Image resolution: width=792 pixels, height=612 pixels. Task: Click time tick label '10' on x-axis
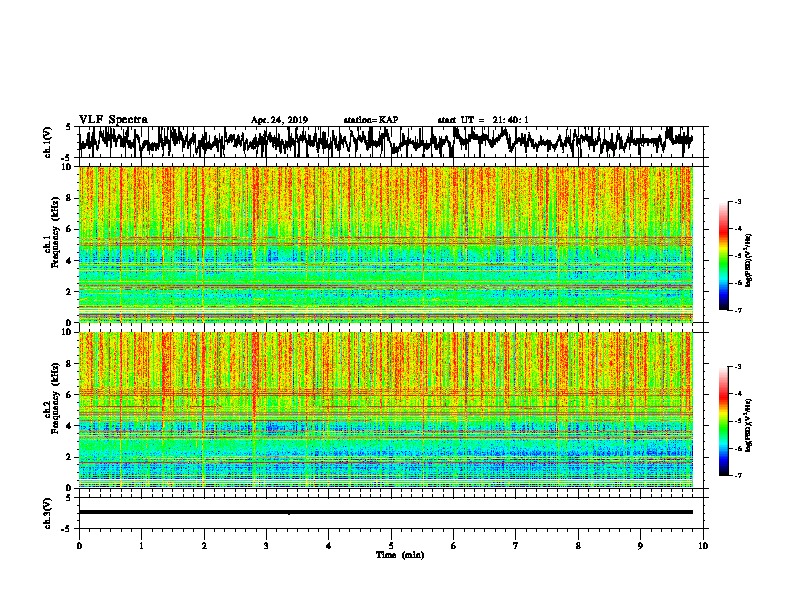[x=703, y=546]
